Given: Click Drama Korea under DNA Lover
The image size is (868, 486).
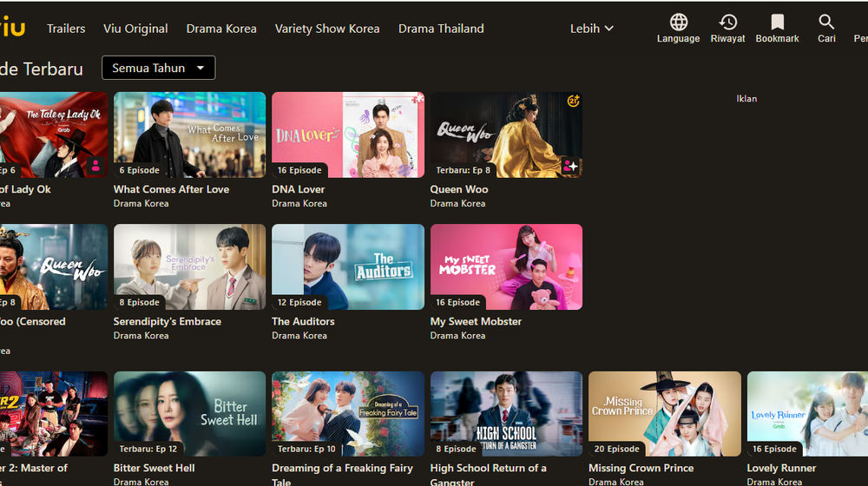Looking at the screenshot, I should point(299,204).
